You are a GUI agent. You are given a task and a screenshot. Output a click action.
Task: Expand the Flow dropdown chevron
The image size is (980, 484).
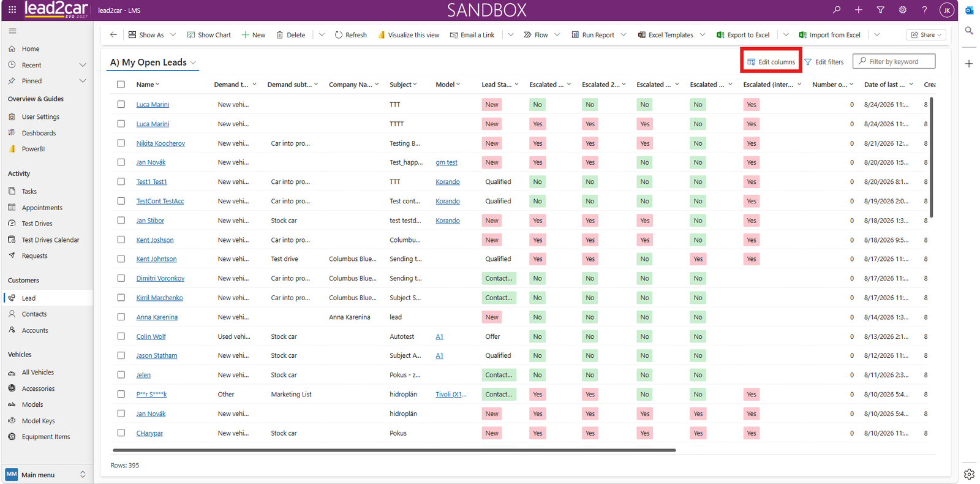pyautogui.click(x=557, y=35)
